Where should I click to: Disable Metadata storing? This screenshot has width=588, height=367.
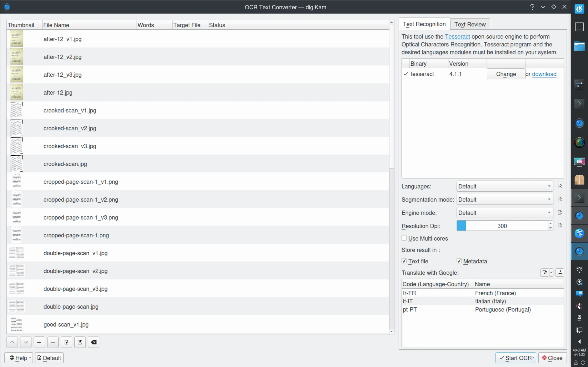click(459, 261)
